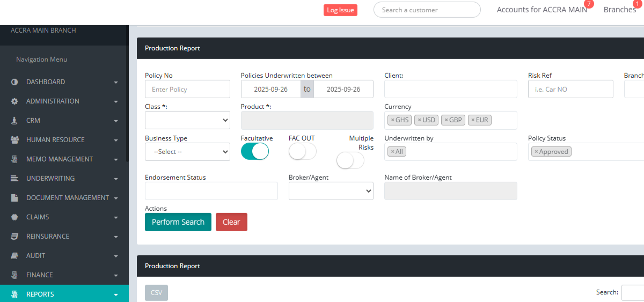The width and height of the screenshot is (644, 302).
Task: Turn off the Facultative switch
Action: (254, 152)
